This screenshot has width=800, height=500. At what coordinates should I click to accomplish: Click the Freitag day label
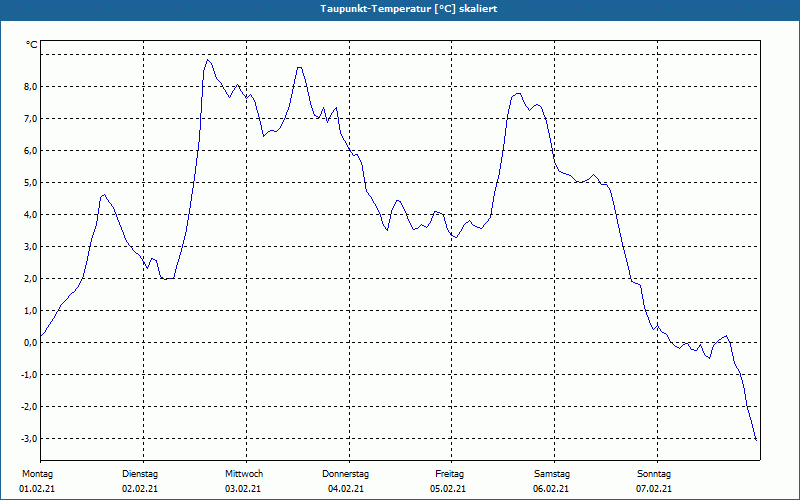click(x=449, y=474)
